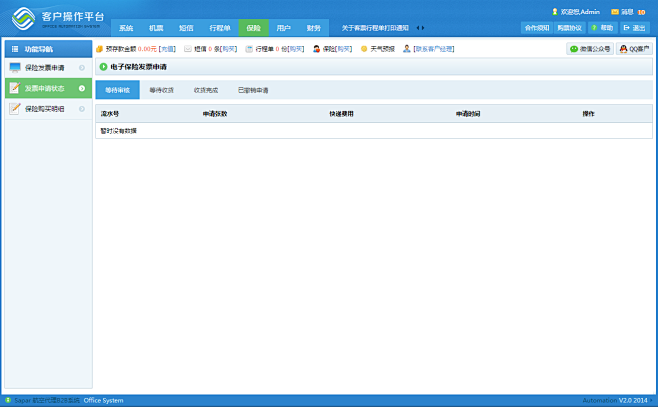The width and height of the screenshot is (658, 407).
Task: Click notice ticker scroll arrows
Action: pyautogui.click(x=420, y=28)
